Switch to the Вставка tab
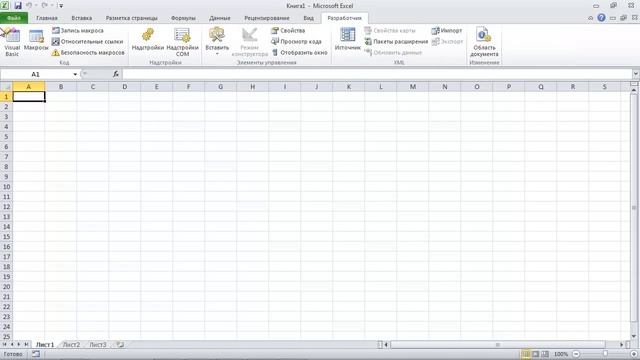Image resolution: width=640 pixels, height=360 pixels. coord(82,18)
